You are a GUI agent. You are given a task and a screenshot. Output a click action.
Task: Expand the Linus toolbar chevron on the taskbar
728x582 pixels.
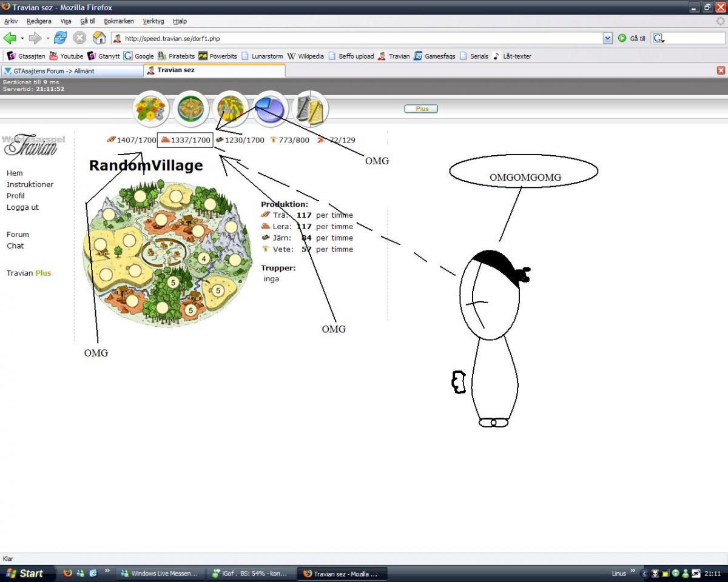click(632, 571)
